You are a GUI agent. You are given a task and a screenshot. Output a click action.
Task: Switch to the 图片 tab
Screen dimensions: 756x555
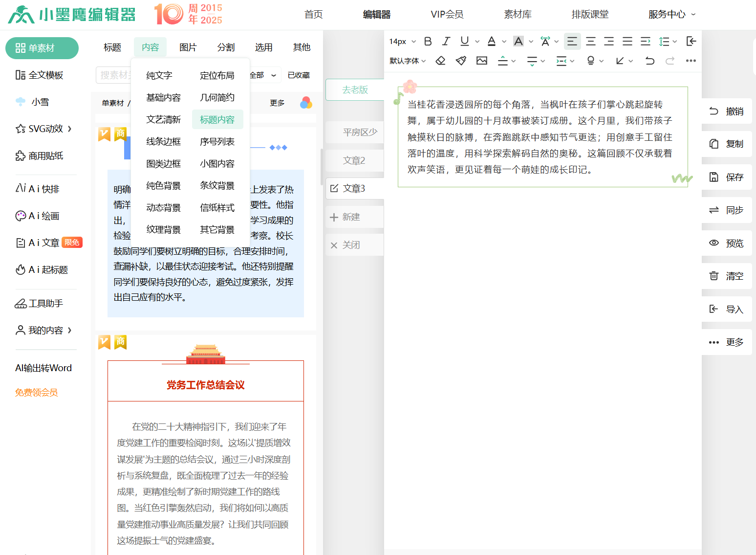[188, 47]
